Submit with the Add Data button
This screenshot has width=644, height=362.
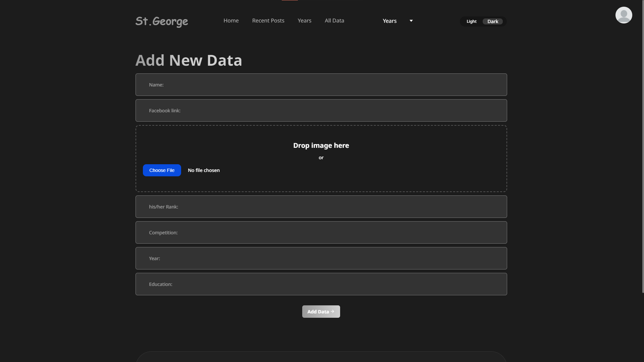[x=318, y=312]
